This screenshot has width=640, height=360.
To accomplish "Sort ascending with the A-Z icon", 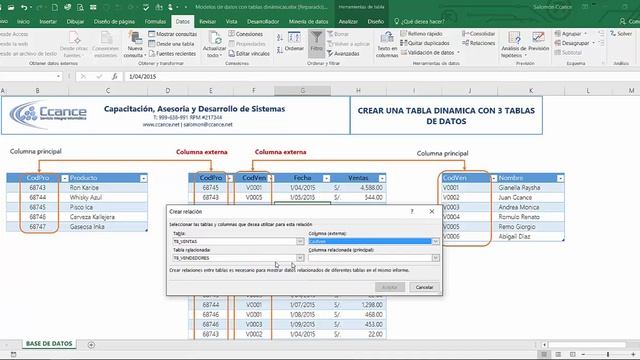I will (x=280, y=38).
